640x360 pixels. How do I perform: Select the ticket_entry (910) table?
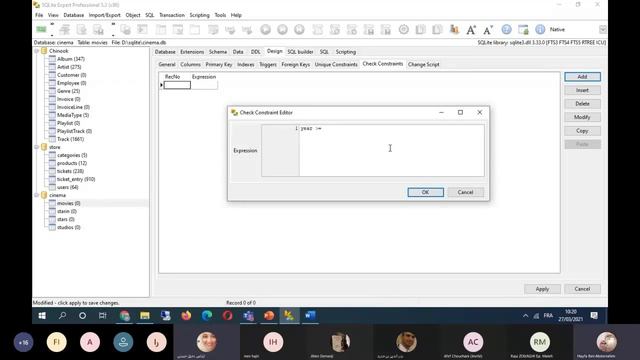click(x=76, y=179)
